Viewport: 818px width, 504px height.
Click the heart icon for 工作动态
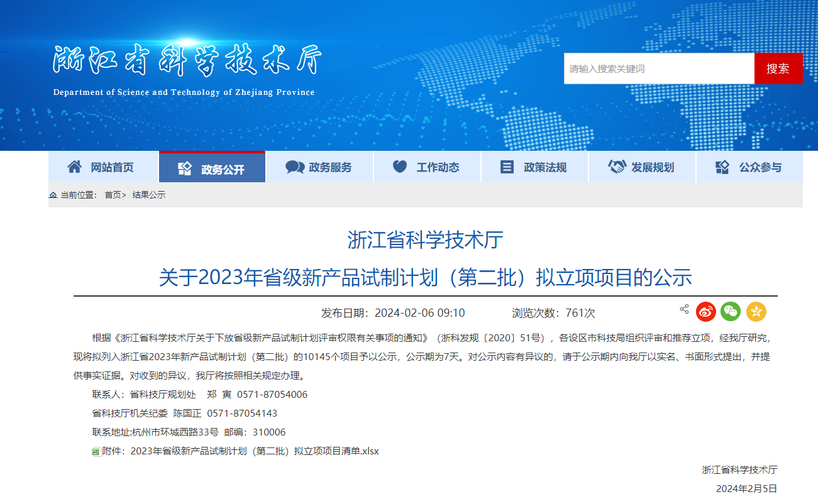400,167
